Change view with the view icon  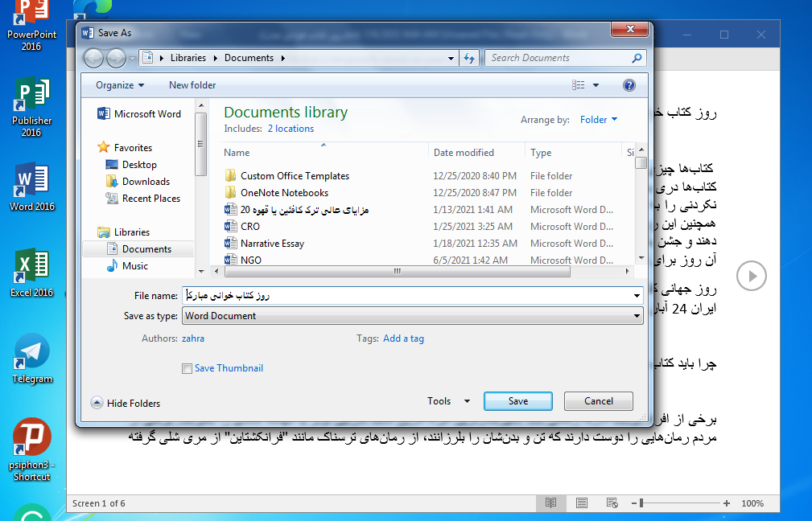point(579,85)
